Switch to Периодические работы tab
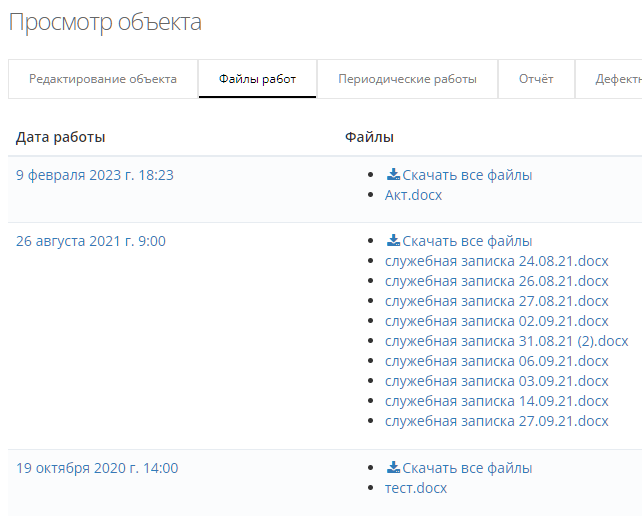Viewport: 642px width, 519px height. [407, 79]
